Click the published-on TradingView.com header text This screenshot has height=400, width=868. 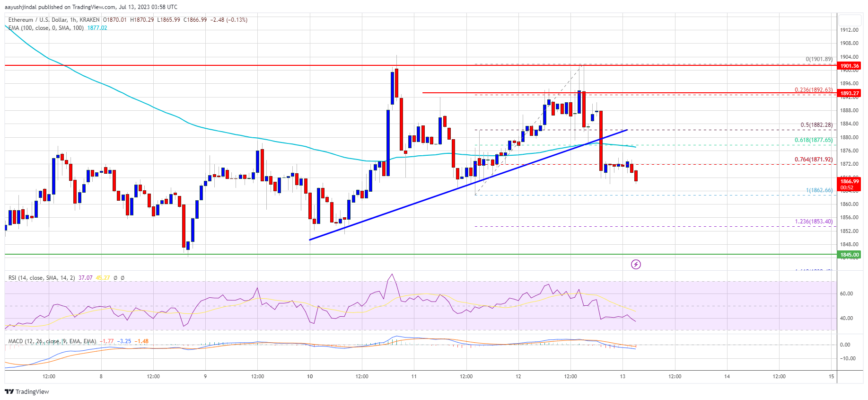pyautogui.click(x=91, y=7)
